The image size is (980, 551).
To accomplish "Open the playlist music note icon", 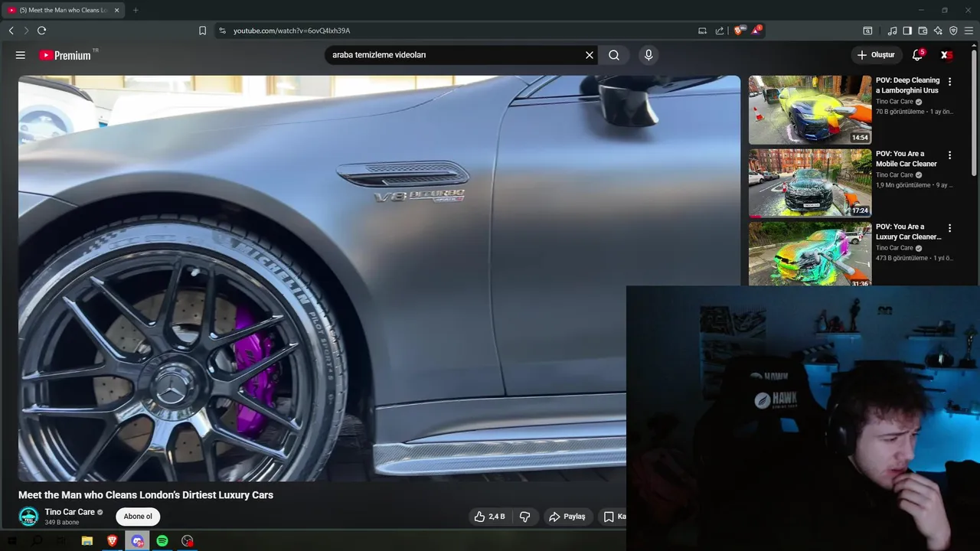I will click(x=892, y=31).
